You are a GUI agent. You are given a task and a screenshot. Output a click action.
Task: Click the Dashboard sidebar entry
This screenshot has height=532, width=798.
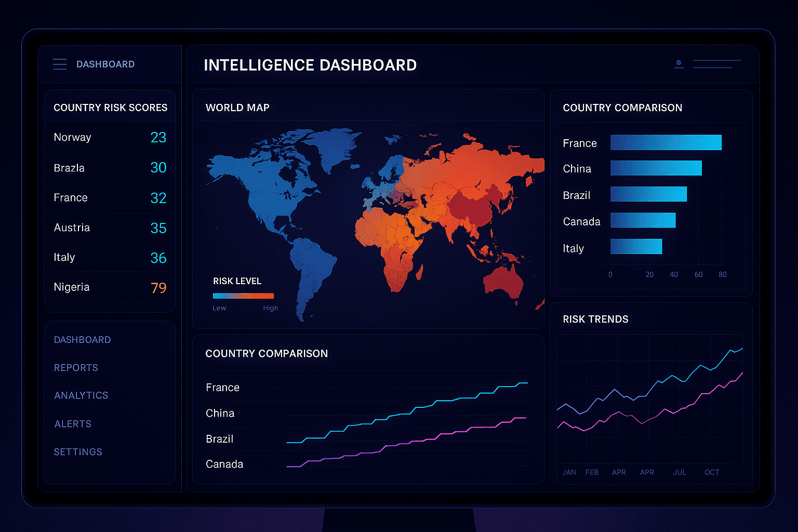click(82, 339)
